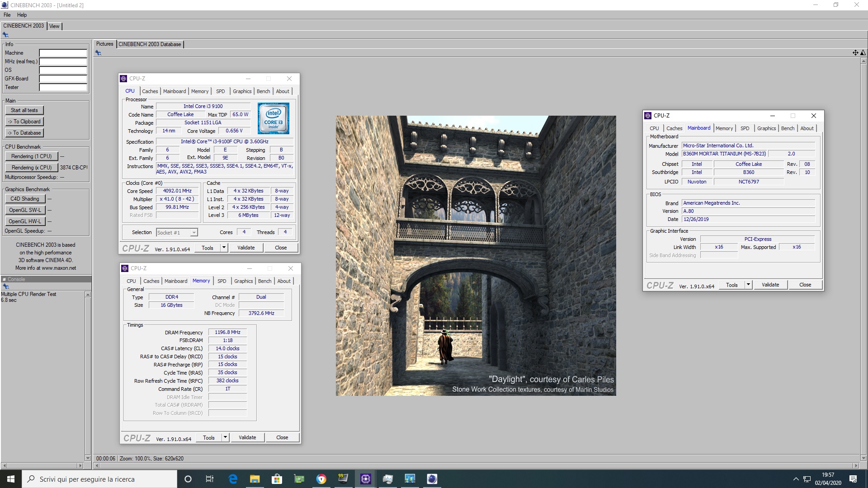The image size is (868, 488).
Task: Click the console scrollbar down arrow
Action: 88,458
